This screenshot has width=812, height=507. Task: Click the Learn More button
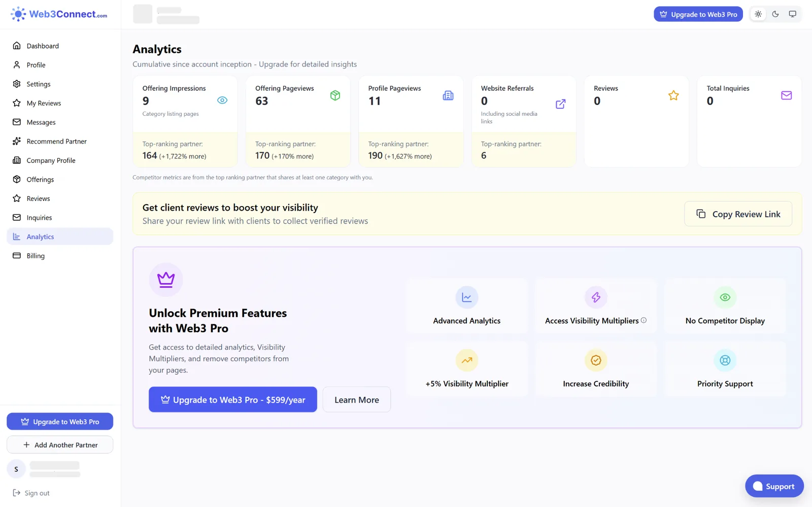coord(357,399)
